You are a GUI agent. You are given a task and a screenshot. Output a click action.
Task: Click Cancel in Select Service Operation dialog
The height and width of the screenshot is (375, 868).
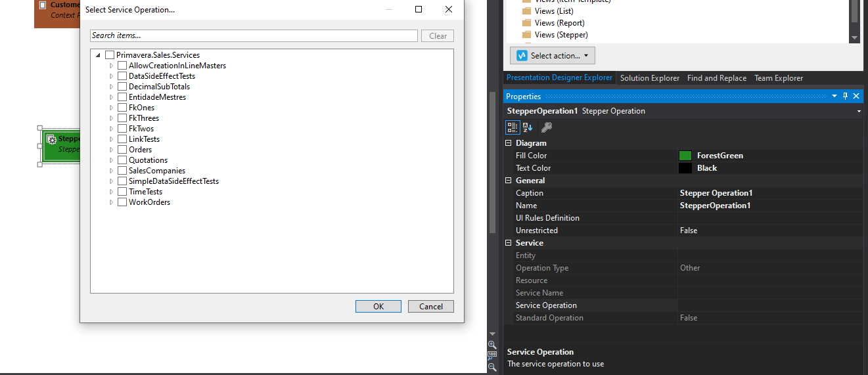(431, 307)
